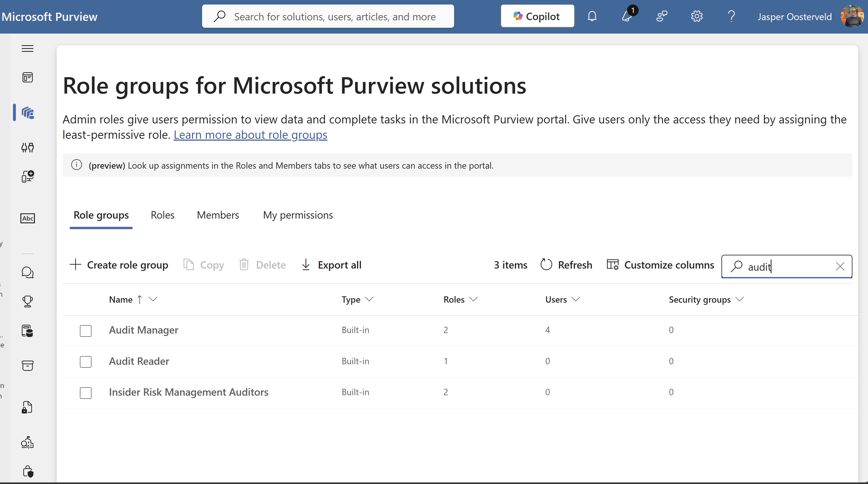Open the people-search-alert sidebar icon
This screenshot has width=868, height=484.
tap(28, 442)
